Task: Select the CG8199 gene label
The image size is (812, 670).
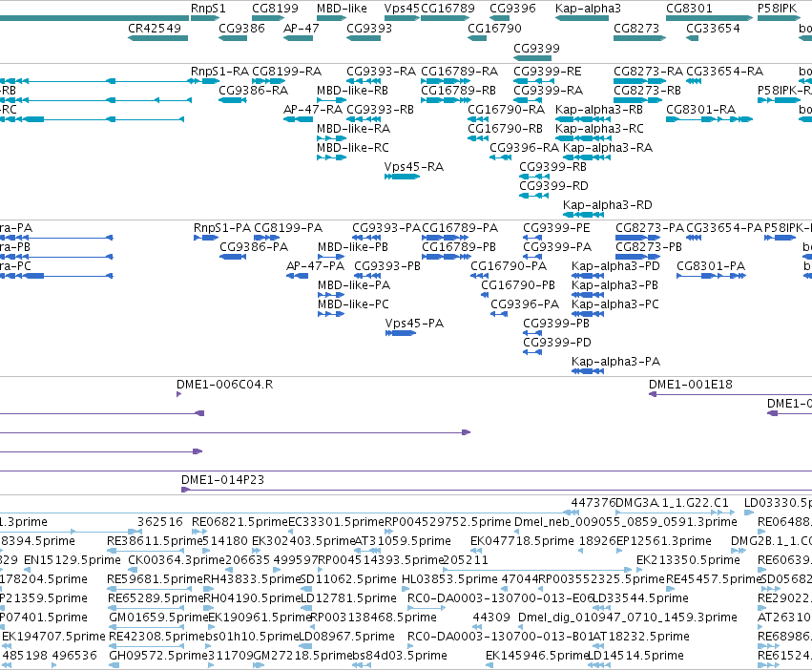Action: pyautogui.click(x=275, y=9)
